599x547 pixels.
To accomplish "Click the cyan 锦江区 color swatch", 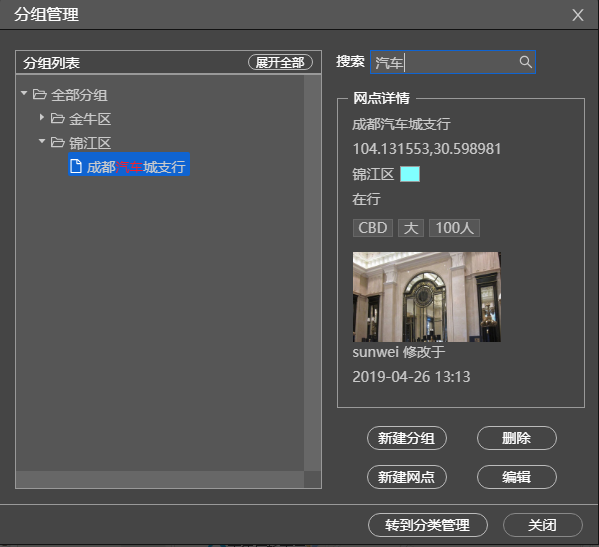I will (x=410, y=174).
